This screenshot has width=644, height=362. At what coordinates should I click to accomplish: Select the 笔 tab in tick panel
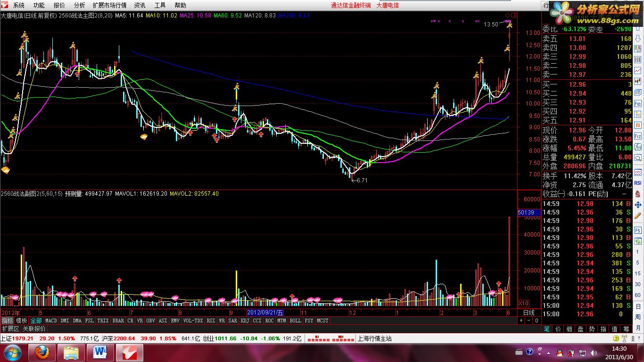[x=547, y=329]
